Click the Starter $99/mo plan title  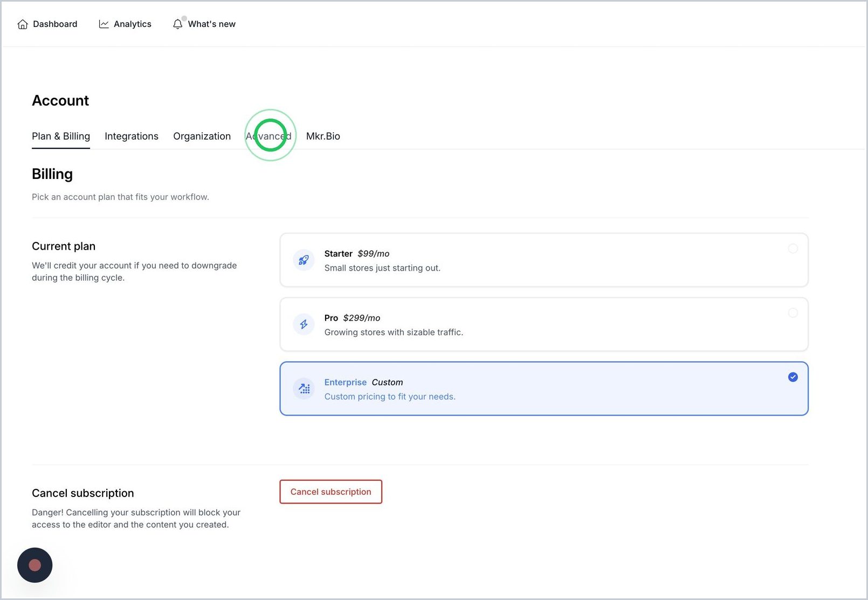[x=357, y=253]
